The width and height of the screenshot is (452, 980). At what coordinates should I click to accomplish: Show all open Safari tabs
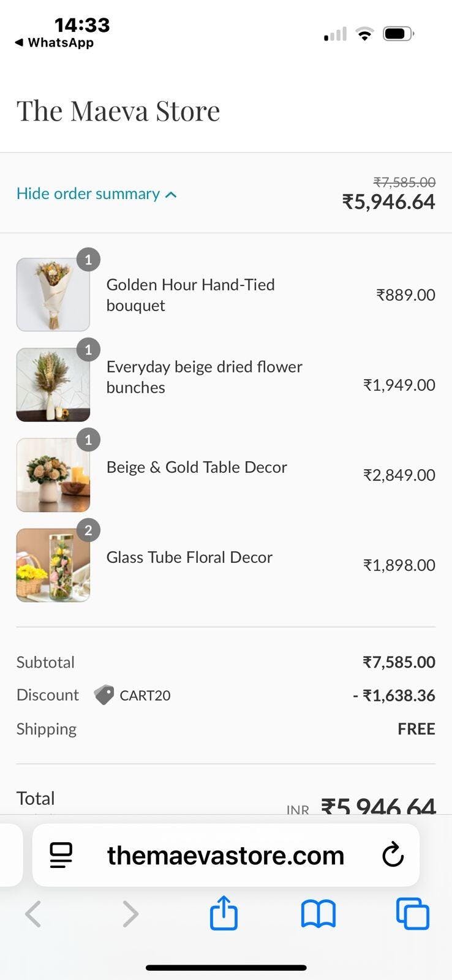pos(413,914)
